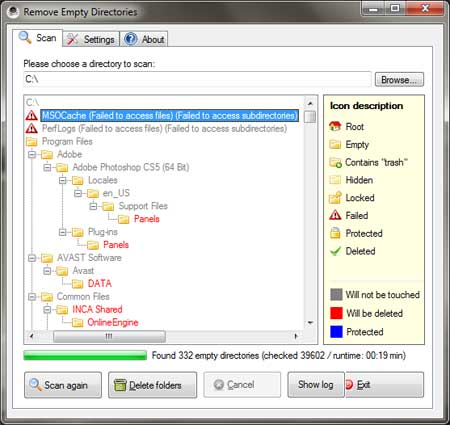This screenshot has width=450, height=425.
Task: Collapse the Locales folder node
Action: 63,180
